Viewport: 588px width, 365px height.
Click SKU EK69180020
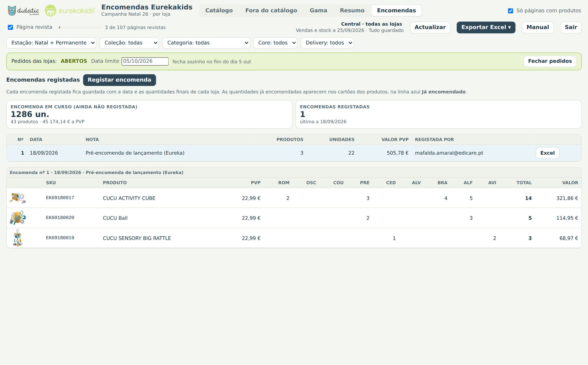[60, 218]
